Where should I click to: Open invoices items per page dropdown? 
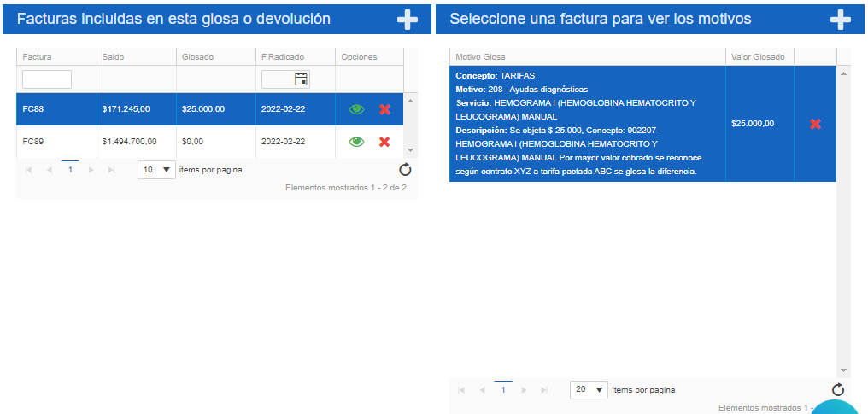(156, 170)
